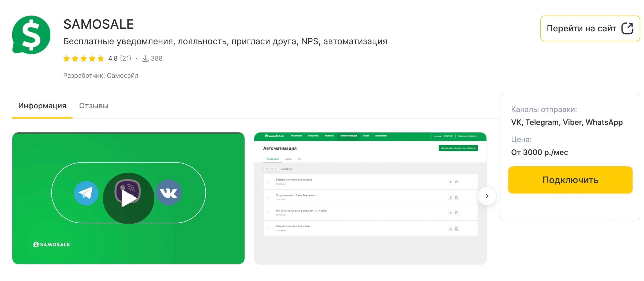This screenshot has height=281, width=644.
Task: Click the yellow Подключить button
Action: (x=570, y=180)
